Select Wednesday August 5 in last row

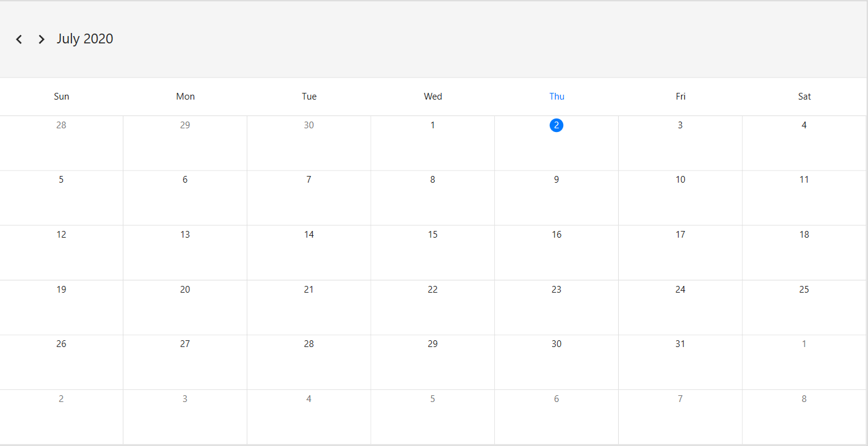[432, 417]
